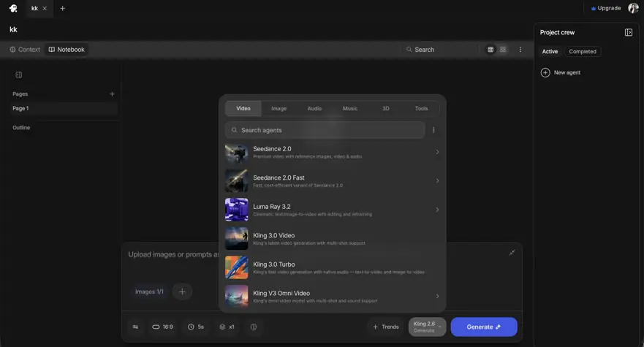
Task: Click the Kling 3.0 Video thumbnail
Action: [237, 239]
